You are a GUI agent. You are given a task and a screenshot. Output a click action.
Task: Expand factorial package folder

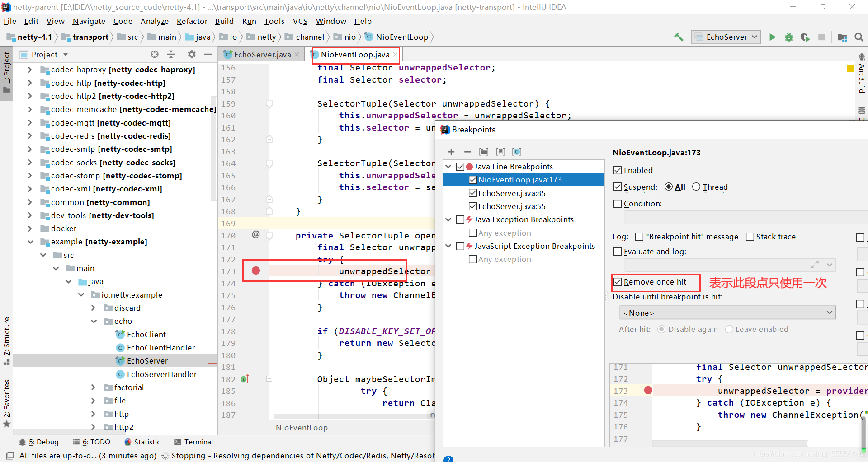point(93,387)
